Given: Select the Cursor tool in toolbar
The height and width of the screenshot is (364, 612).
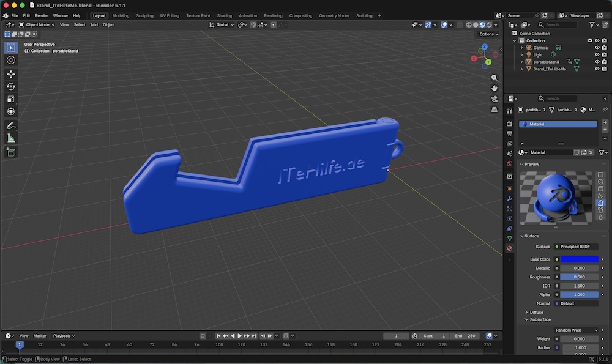Looking at the screenshot, I should click(11, 60).
